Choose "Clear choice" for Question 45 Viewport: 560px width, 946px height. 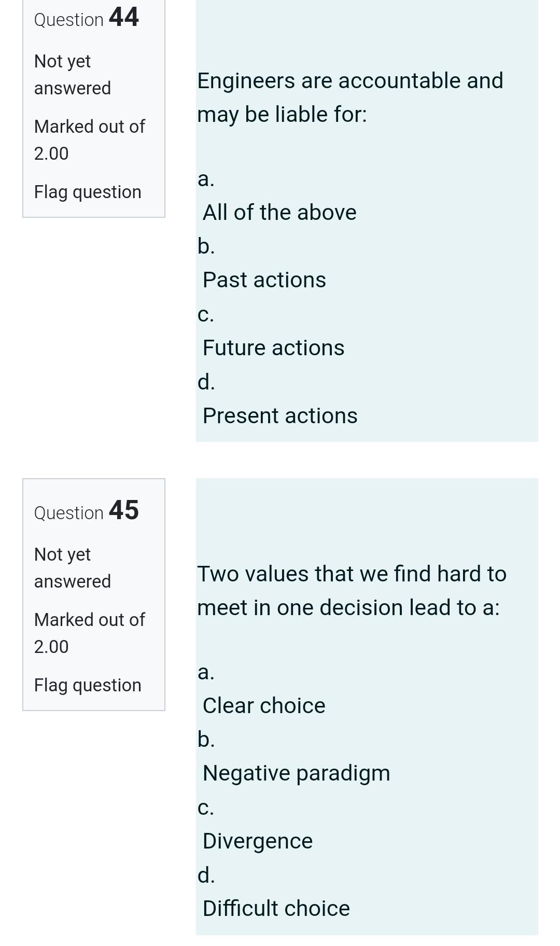click(x=264, y=705)
